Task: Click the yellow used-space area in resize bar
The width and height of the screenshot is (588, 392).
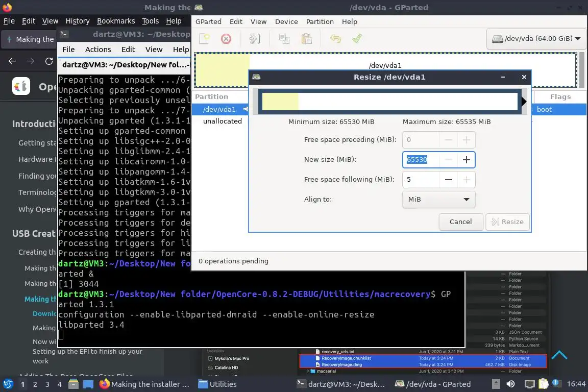Action: (280, 102)
